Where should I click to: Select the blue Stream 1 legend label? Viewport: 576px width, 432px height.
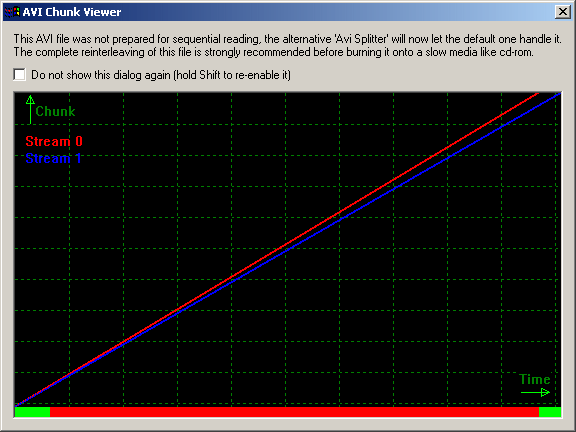[54, 159]
